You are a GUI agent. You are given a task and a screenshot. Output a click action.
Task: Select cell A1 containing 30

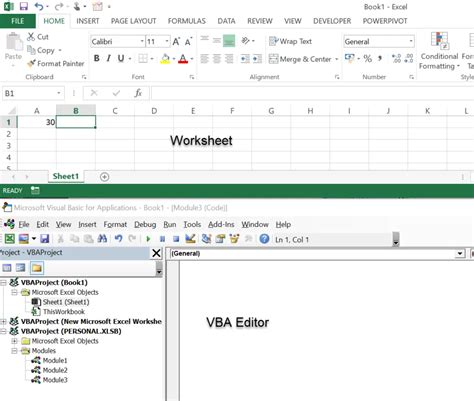[37, 122]
